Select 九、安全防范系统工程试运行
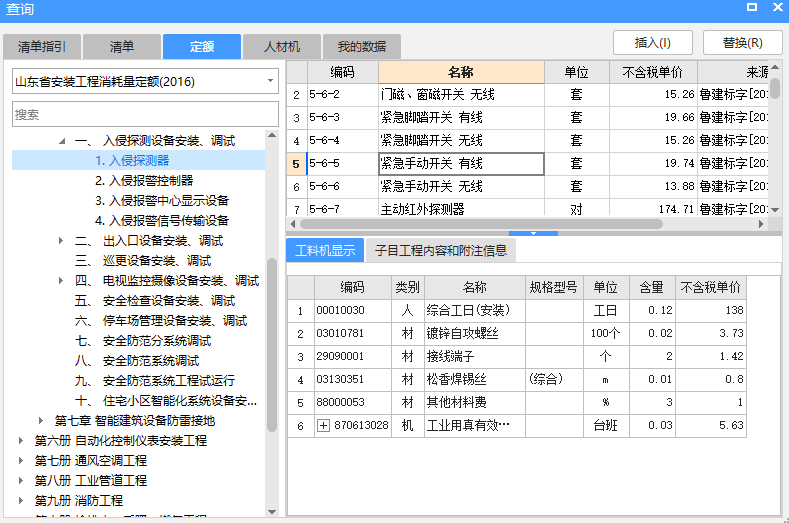This screenshot has height=523, width=789. pyautogui.click(x=155, y=381)
